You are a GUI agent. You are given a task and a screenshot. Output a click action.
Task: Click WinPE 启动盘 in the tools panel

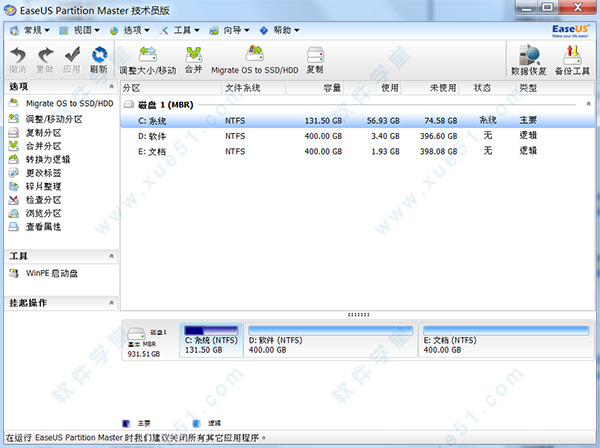[50, 273]
